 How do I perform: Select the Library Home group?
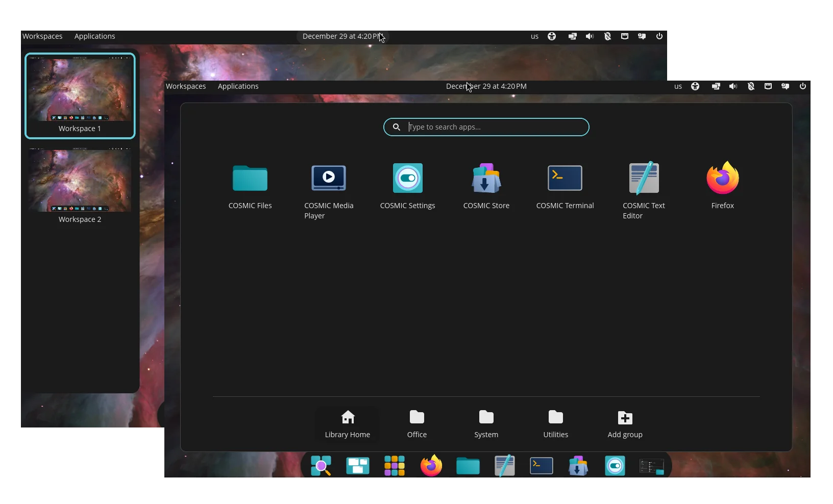(x=348, y=424)
